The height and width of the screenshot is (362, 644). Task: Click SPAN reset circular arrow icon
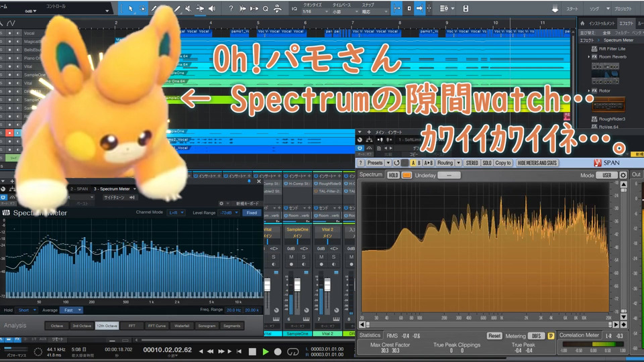[396, 163]
